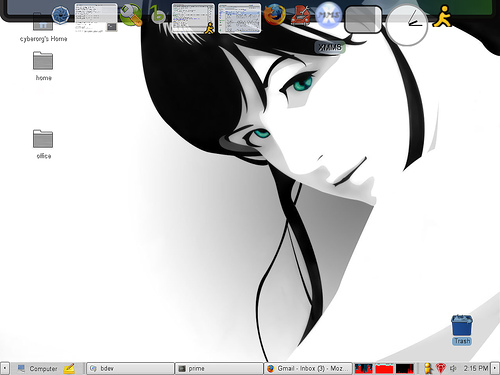Launch XMMS player from the dock
The height and width of the screenshot is (375, 500).
click(x=328, y=15)
